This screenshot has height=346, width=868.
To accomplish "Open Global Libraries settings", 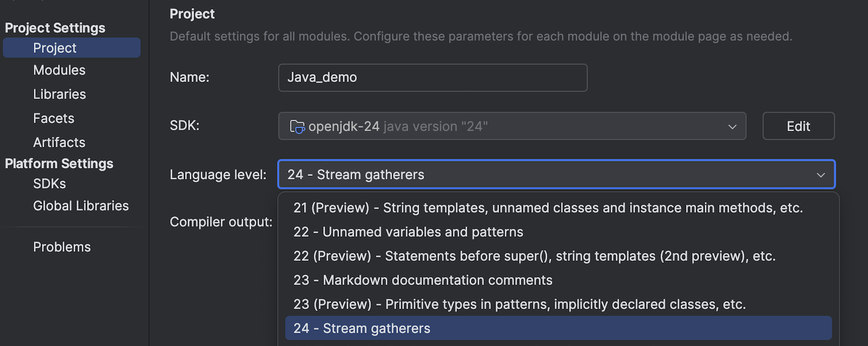I will tap(81, 206).
